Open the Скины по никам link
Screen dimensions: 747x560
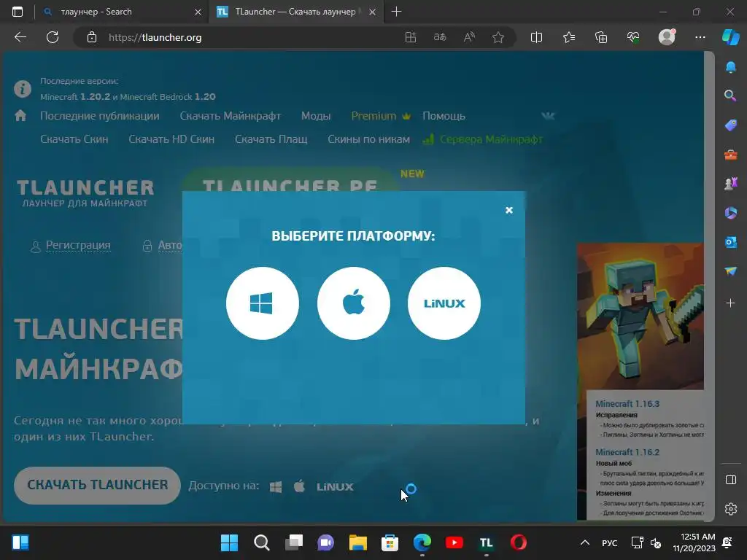tap(368, 139)
